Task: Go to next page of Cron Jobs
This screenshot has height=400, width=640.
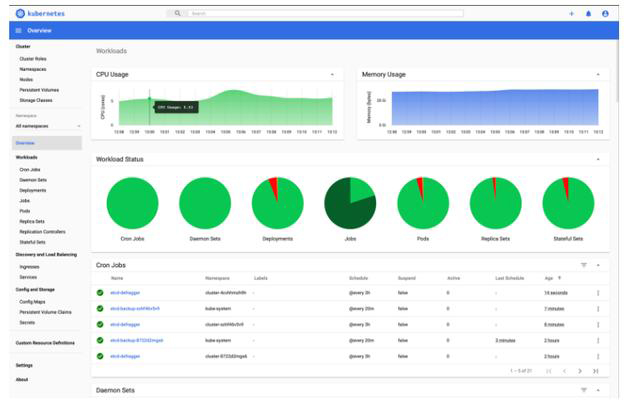Action: pyautogui.click(x=580, y=371)
